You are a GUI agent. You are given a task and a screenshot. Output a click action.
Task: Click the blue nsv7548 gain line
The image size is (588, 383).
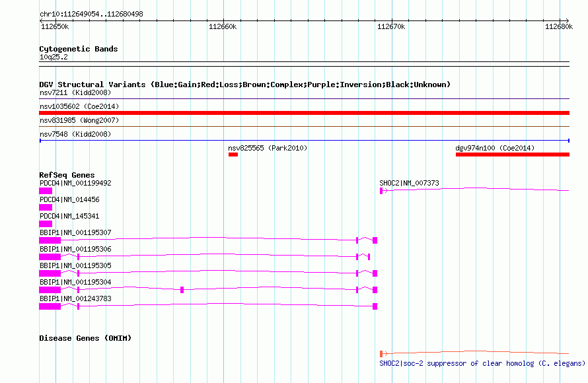point(304,141)
